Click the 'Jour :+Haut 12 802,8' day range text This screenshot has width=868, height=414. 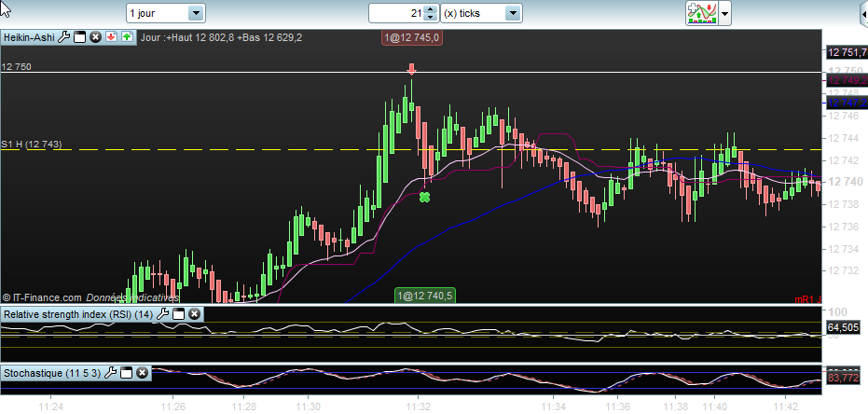[x=187, y=37]
